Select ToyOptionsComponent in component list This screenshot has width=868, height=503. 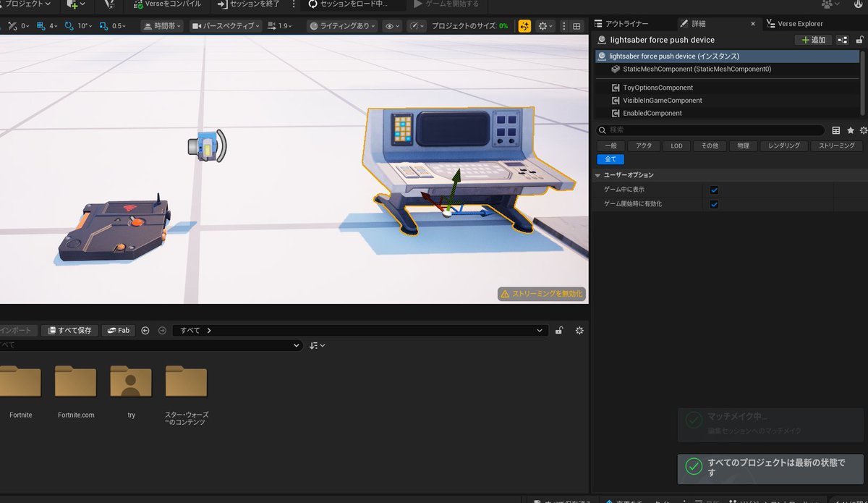tap(727, 88)
